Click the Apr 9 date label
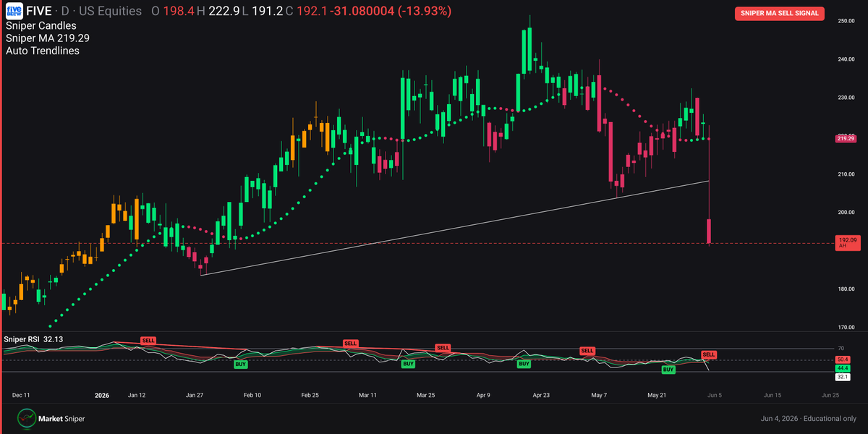Image resolution: width=868 pixels, height=434 pixels. 484,396
